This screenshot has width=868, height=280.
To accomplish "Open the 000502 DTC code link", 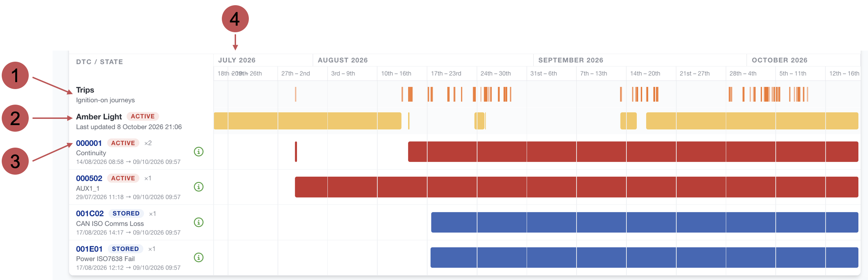I will tap(89, 178).
